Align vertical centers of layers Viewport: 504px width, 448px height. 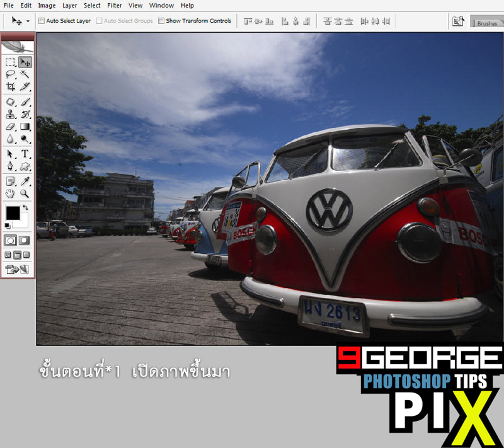258,21
